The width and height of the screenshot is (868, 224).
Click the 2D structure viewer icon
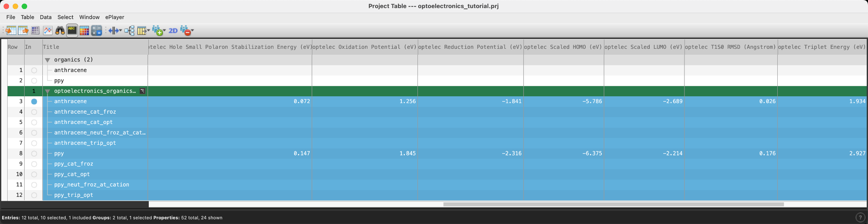point(173,31)
